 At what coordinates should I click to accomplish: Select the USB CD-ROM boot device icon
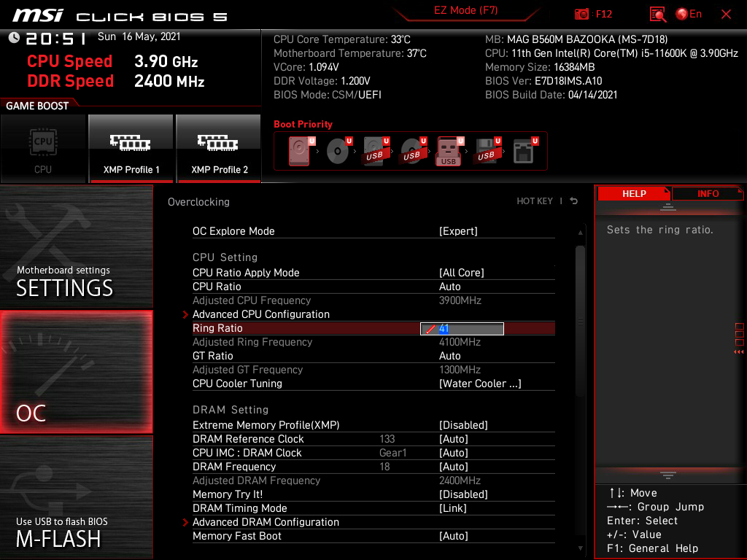pyautogui.click(x=413, y=151)
